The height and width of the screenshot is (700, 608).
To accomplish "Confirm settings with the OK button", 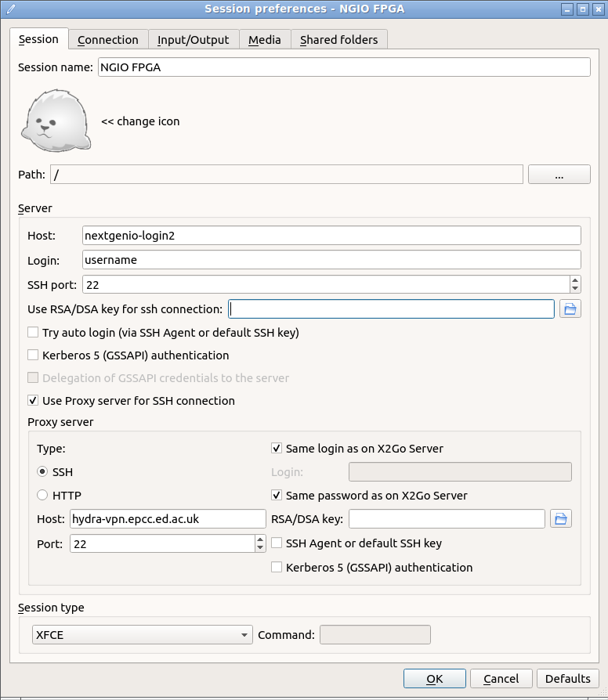I will tap(435, 679).
